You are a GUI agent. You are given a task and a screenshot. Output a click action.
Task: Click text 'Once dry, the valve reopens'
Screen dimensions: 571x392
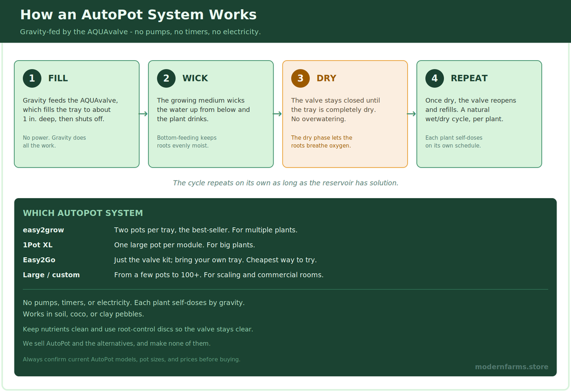(470, 101)
